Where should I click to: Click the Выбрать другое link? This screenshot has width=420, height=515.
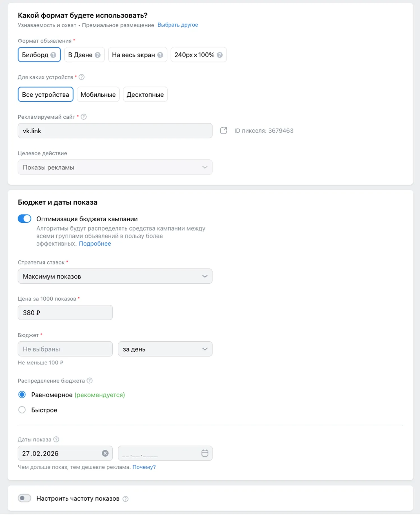[177, 25]
